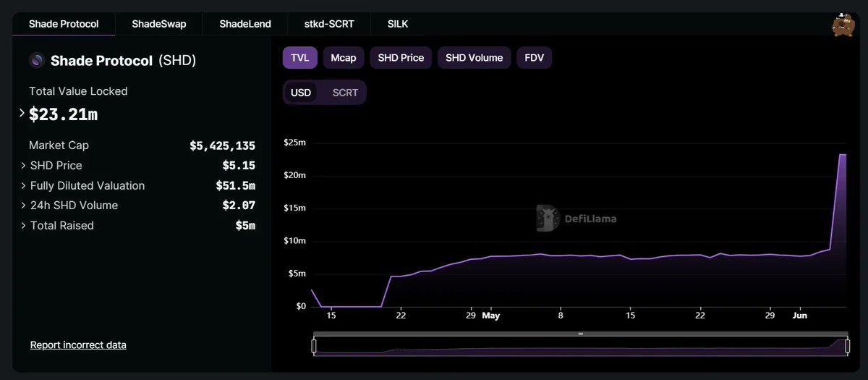Toggle the TVL chart metric
The height and width of the screenshot is (380, 868).
[x=299, y=58]
